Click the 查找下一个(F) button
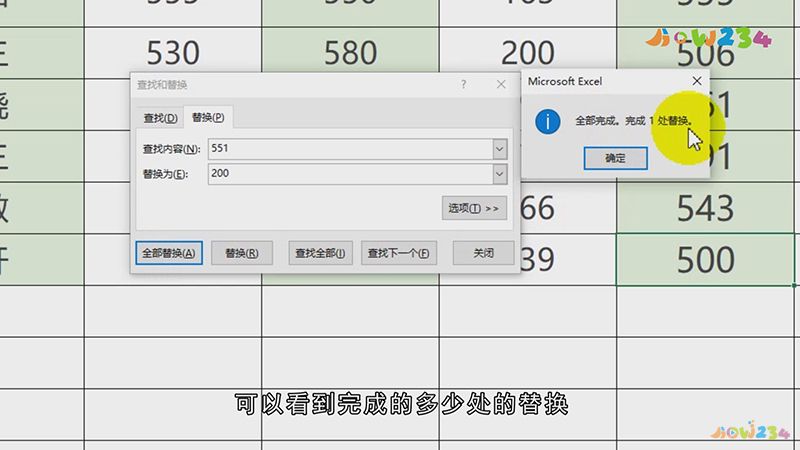This screenshot has height=450, width=800. (x=399, y=253)
